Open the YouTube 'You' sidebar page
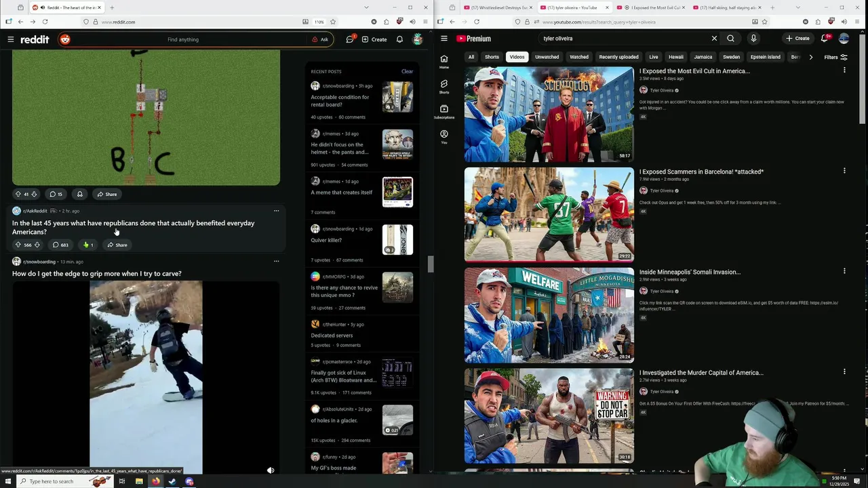The image size is (868, 488). [x=444, y=137]
